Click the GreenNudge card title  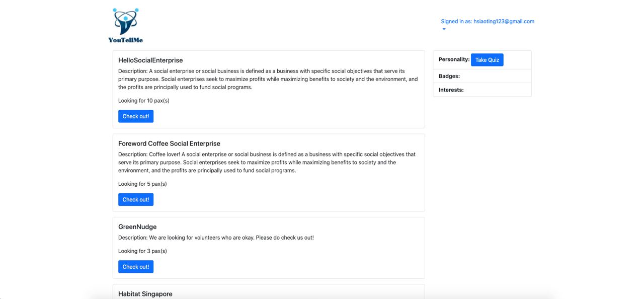[x=137, y=227]
